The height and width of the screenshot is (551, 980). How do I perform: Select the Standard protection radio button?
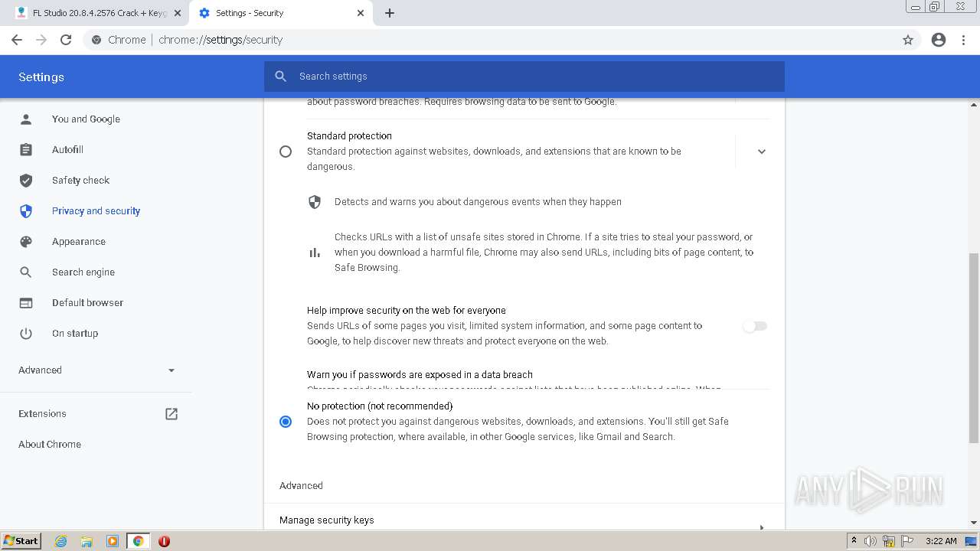[x=286, y=152]
